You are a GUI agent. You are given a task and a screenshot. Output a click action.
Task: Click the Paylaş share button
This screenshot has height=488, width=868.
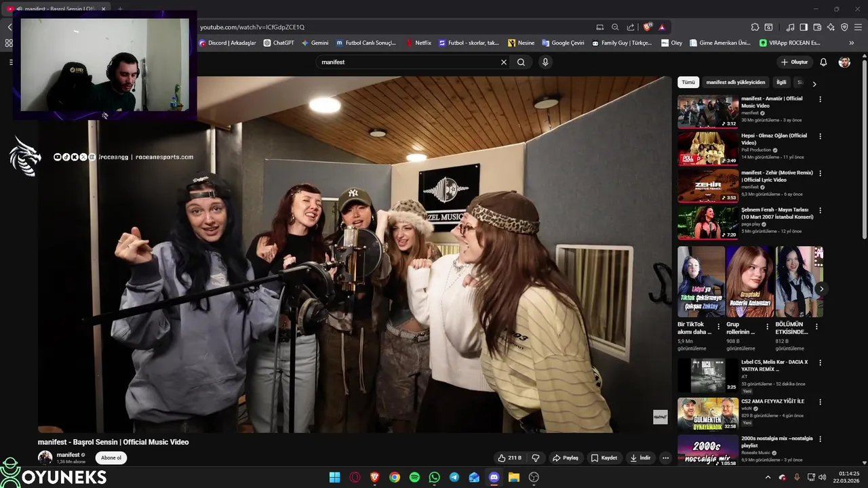[566, 458]
